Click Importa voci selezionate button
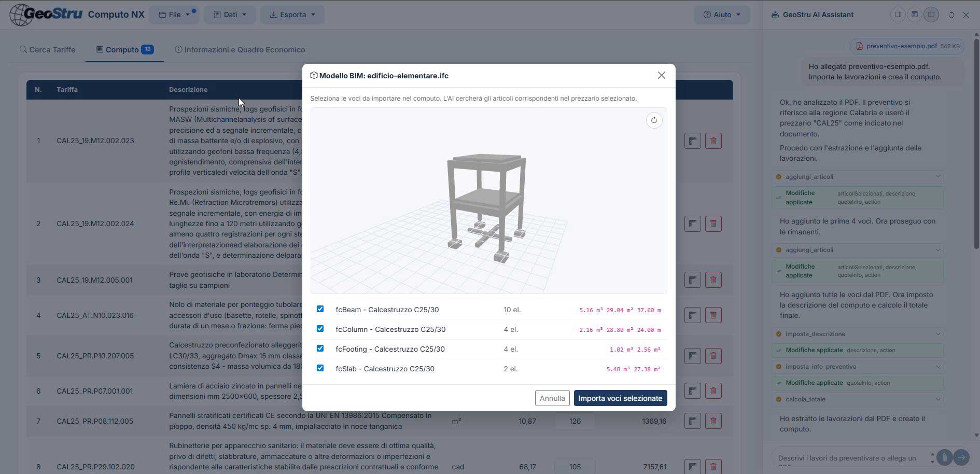This screenshot has height=474, width=980. (620, 398)
